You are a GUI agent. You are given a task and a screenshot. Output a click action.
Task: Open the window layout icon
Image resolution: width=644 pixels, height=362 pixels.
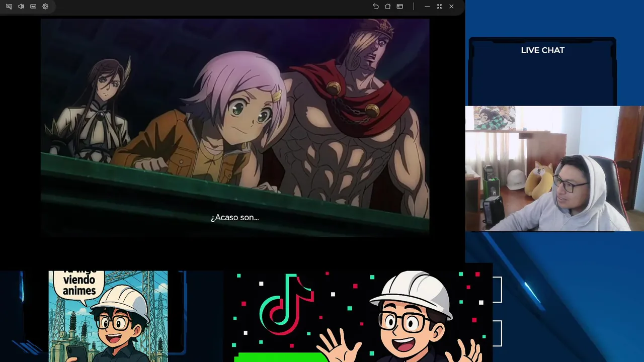(x=400, y=7)
